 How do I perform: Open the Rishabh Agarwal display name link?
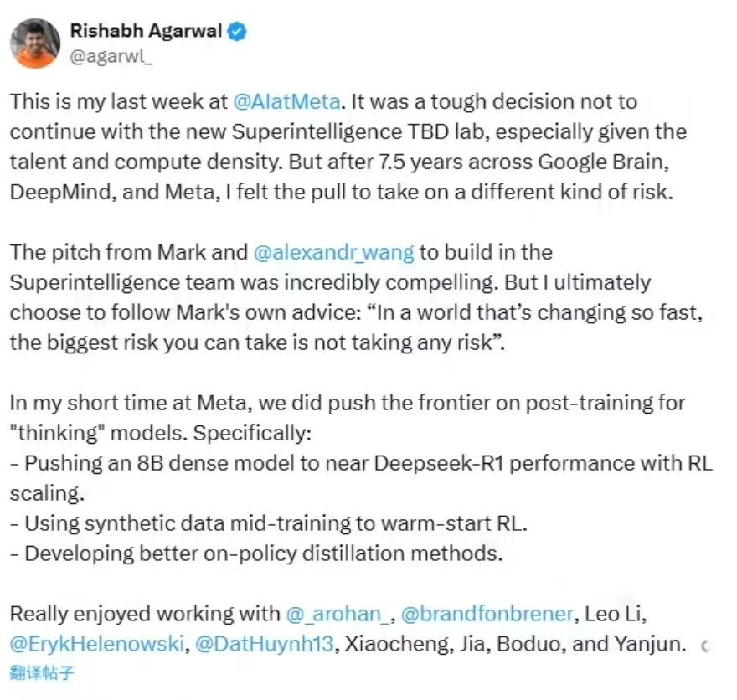[x=147, y=30]
